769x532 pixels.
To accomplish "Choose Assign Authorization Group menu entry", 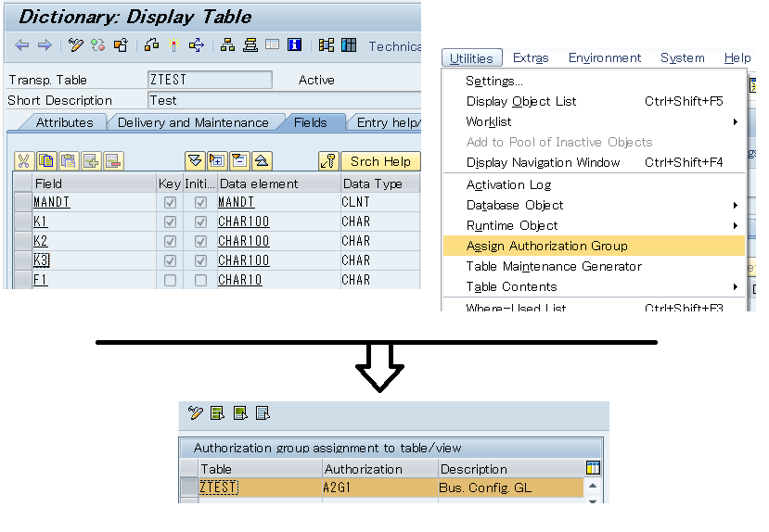I will 594,246.
